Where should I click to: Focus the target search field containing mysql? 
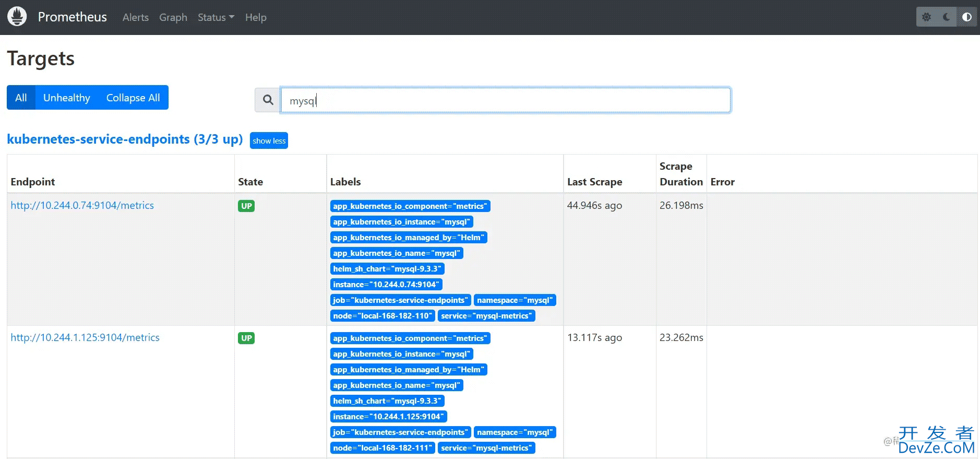506,100
